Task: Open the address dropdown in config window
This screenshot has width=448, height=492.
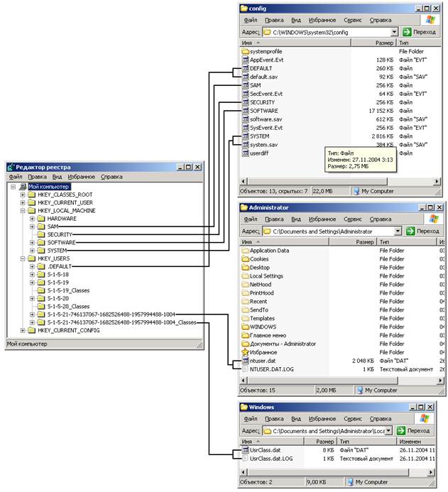Action: tap(394, 32)
